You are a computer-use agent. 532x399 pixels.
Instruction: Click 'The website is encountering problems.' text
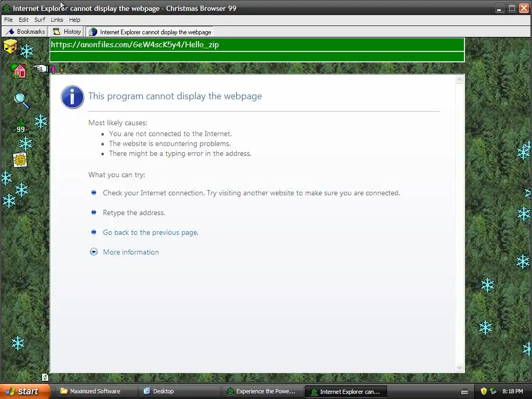170,143
